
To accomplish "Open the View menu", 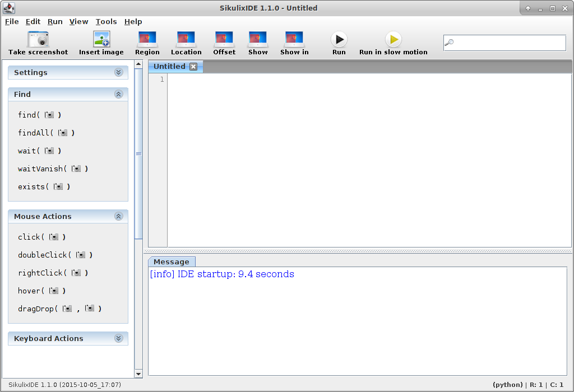I will click(78, 22).
